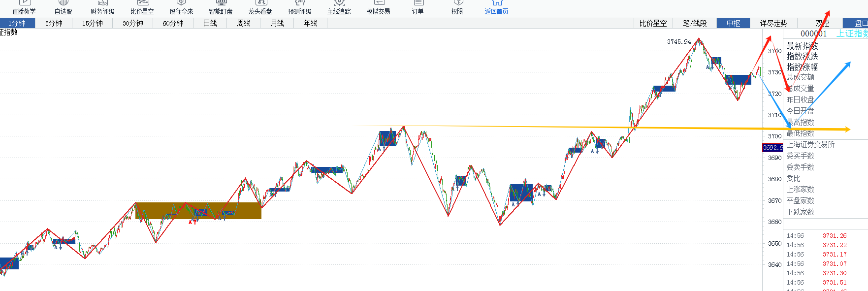The height and width of the screenshot is (291, 868).
Task: Open 智能盯盘 smart monitoring icon
Action: click(221, 7)
